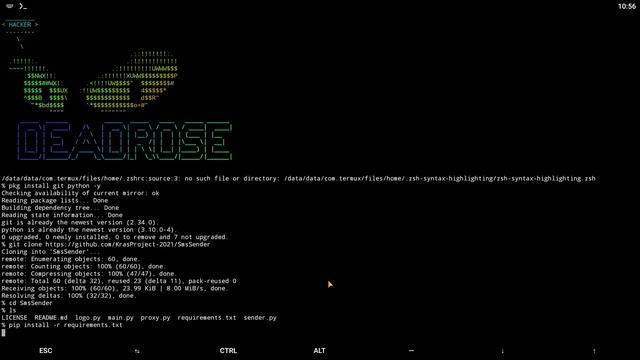Image resolution: width=640 pixels, height=360 pixels.
Task: Click the 'Checking availability of current mirror' line
Action: (80, 193)
